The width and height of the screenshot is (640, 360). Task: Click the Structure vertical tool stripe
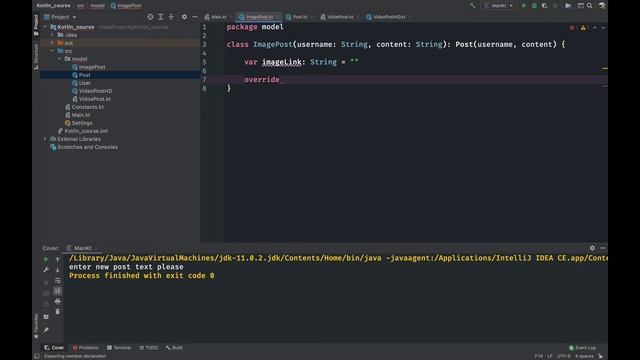pyautogui.click(x=36, y=56)
